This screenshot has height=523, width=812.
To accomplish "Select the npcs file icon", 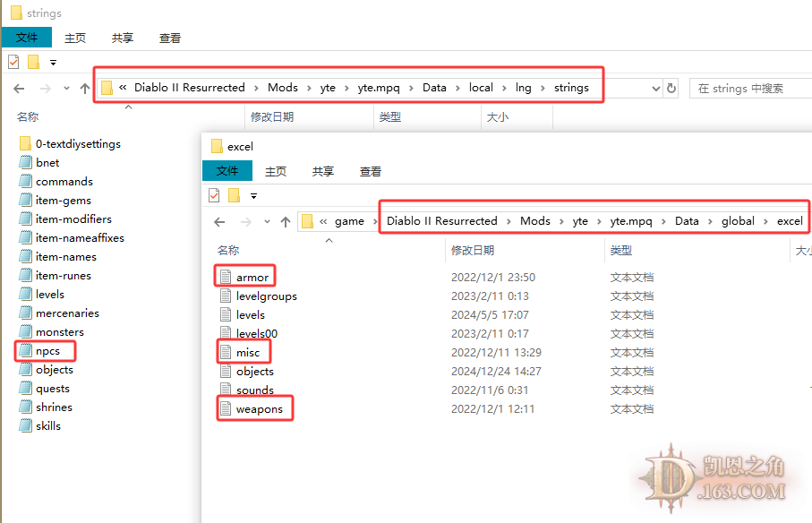I will point(25,350).
